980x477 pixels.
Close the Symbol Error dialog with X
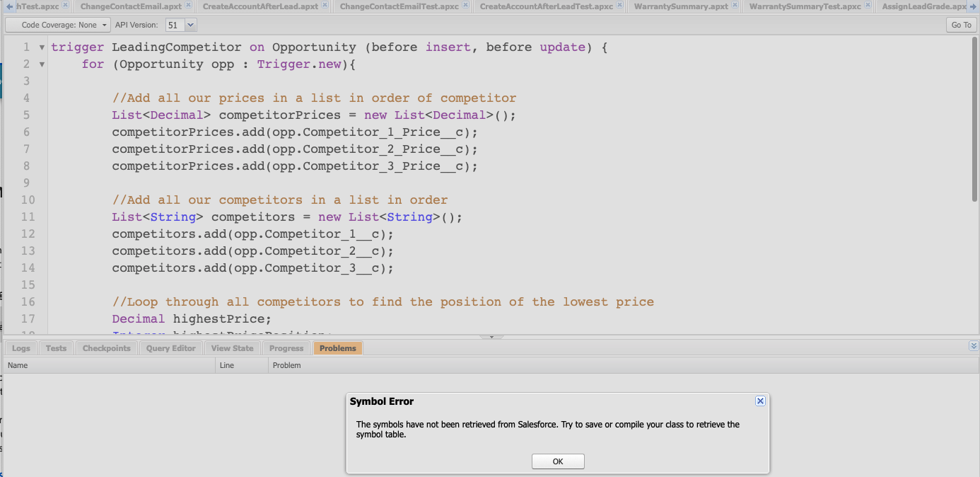tap(760, 401)
